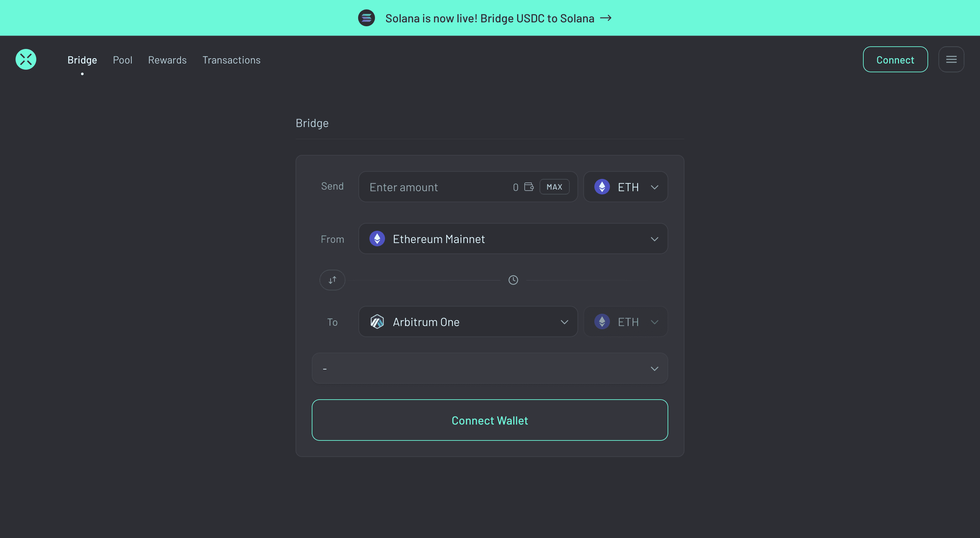980x538 pixels.
Task: Click the Hop Protocol logo
Action: (x=26, y=59)
